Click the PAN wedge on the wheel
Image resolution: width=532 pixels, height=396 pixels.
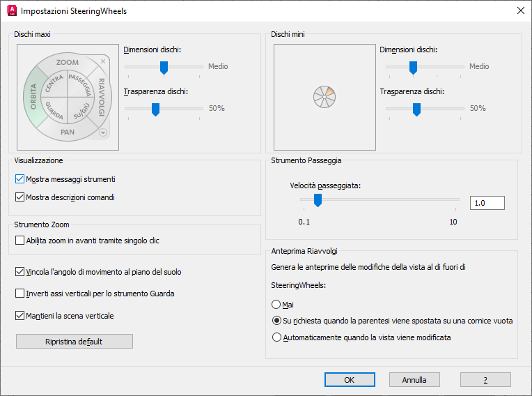(68, 132)
